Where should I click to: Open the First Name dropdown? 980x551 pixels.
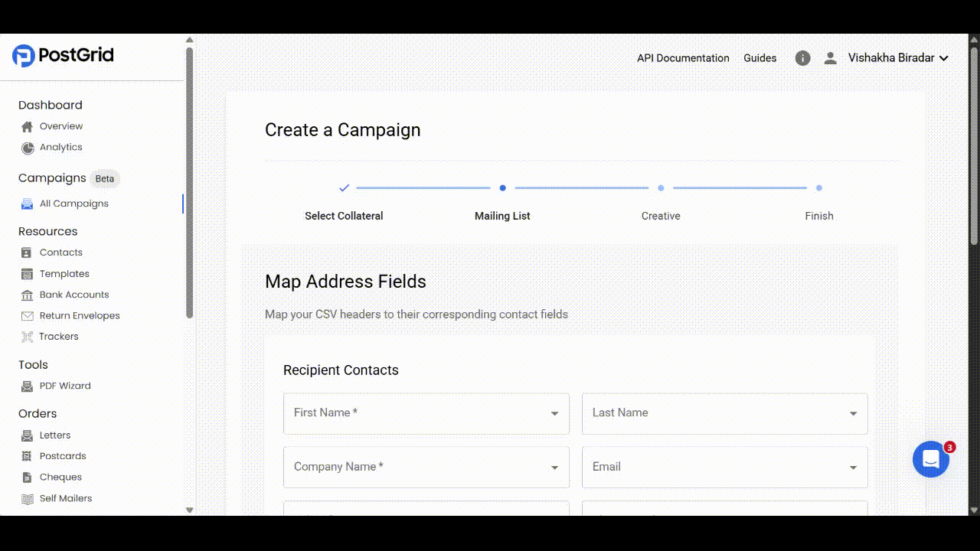(426, 413)
